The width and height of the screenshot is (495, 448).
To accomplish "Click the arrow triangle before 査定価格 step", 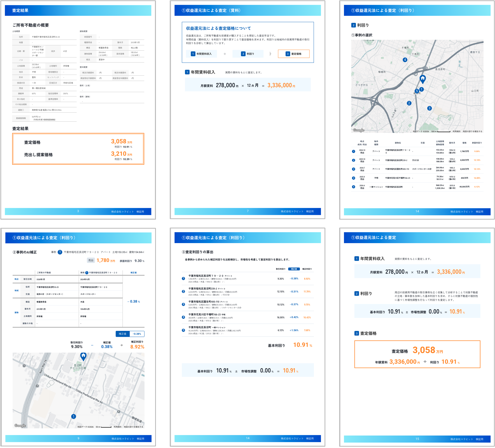I will click(270, 54).
